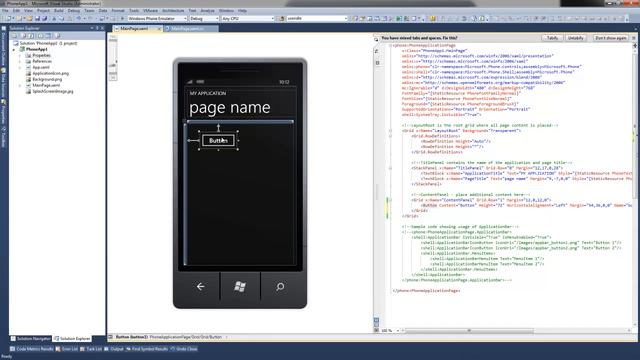Screen dimensions: 640x360
Task: Click Tabify in the info bar
Action: point(552,38)
